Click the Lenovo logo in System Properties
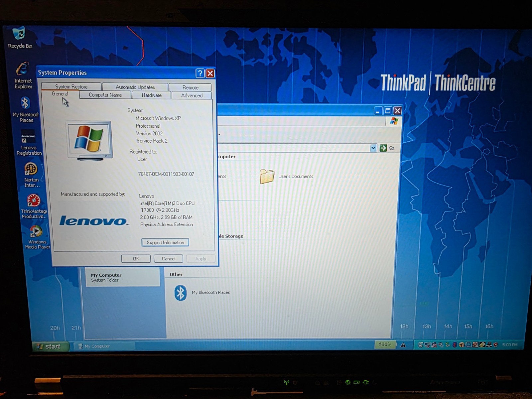This screenshot has height=399, width=532. click(94, 221)
